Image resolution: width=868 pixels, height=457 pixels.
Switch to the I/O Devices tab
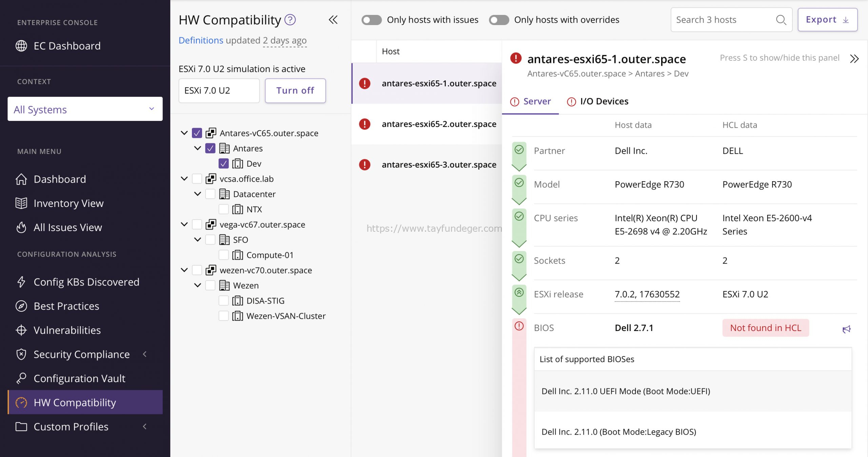(597, 101)
